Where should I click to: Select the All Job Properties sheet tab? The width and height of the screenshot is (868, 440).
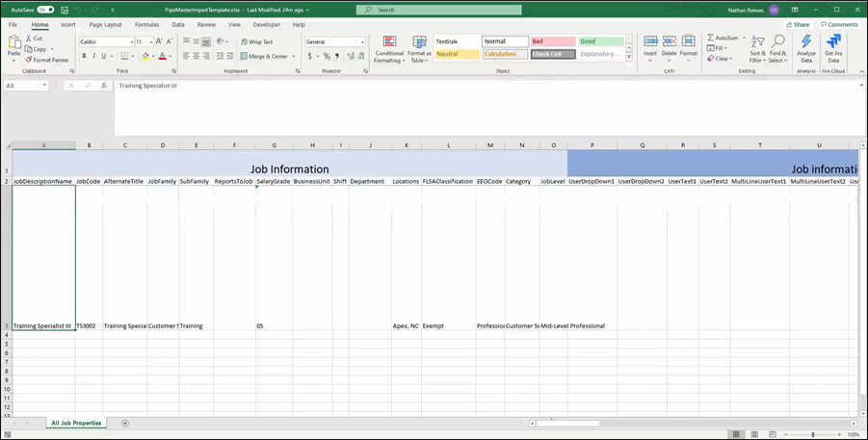pos(74,423)
